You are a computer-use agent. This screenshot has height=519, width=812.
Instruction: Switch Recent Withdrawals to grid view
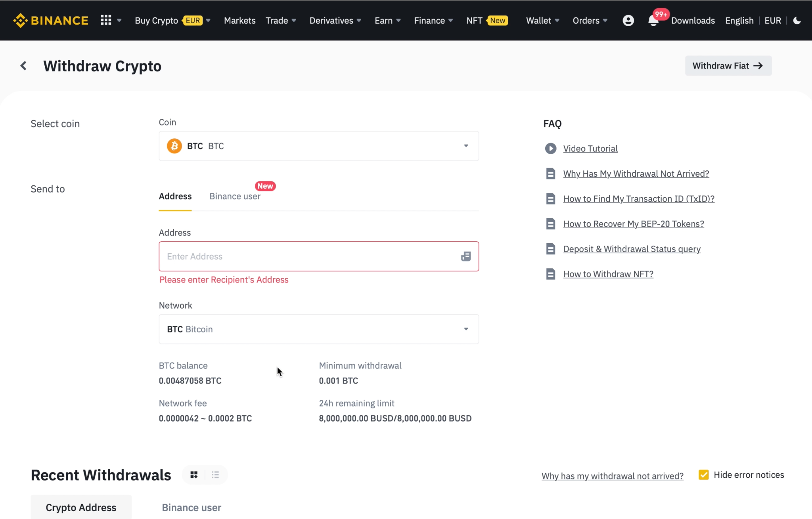(194, 475)
